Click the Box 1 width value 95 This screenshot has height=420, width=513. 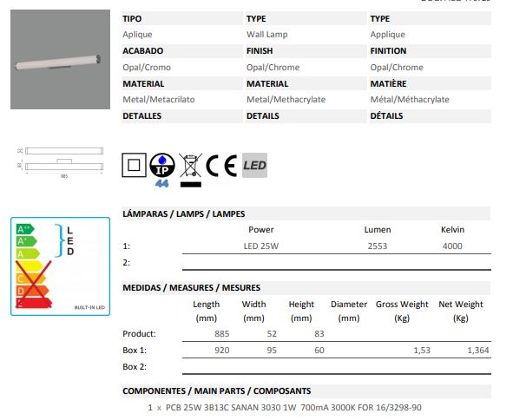[x=272, y=351]
